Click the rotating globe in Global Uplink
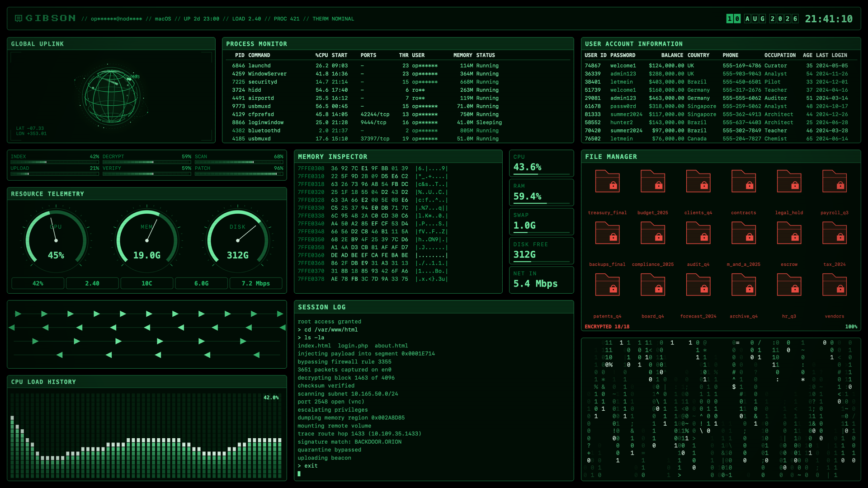 (111, 96)
